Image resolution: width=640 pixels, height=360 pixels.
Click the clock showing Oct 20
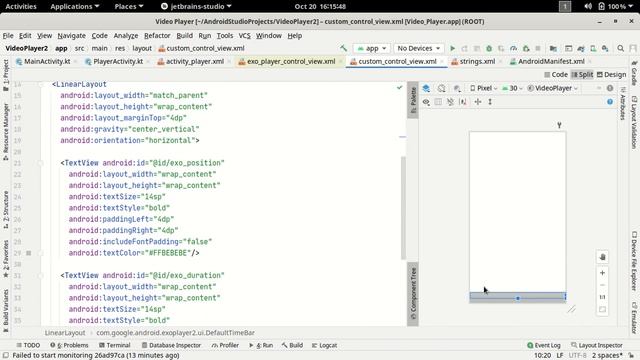[320, 7]
